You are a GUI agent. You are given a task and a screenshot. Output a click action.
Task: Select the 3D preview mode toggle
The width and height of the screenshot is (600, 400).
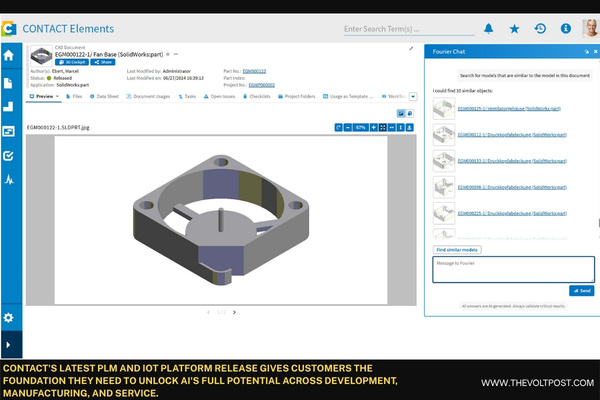pos(409,113)
